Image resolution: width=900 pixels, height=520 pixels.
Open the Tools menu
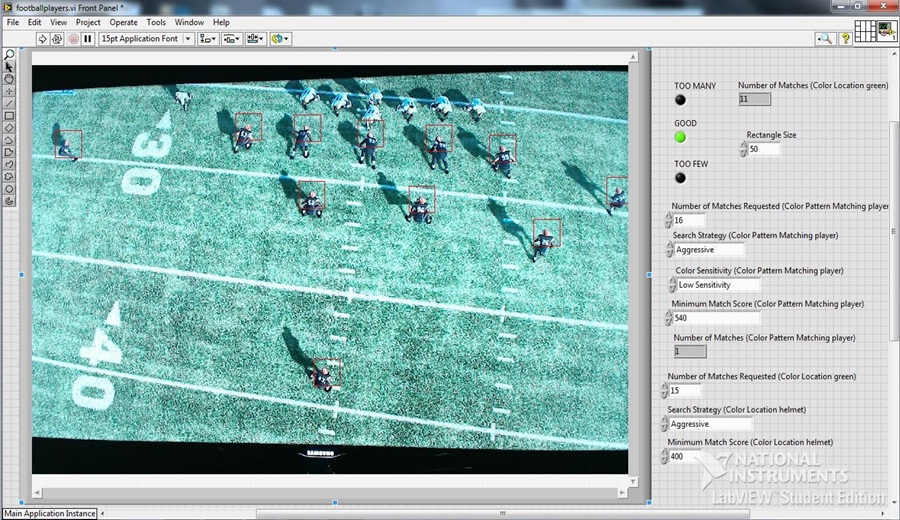click(x=156, y=22)
